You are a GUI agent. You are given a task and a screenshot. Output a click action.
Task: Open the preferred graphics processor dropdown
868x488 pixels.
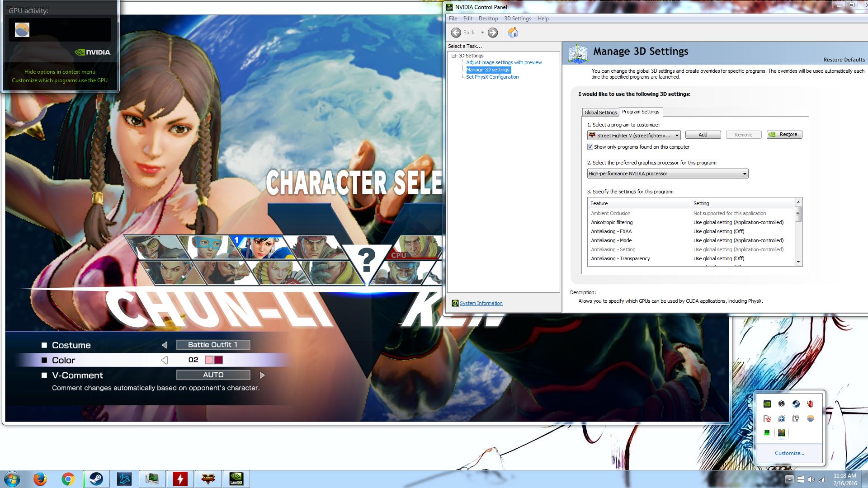[668, 174]
